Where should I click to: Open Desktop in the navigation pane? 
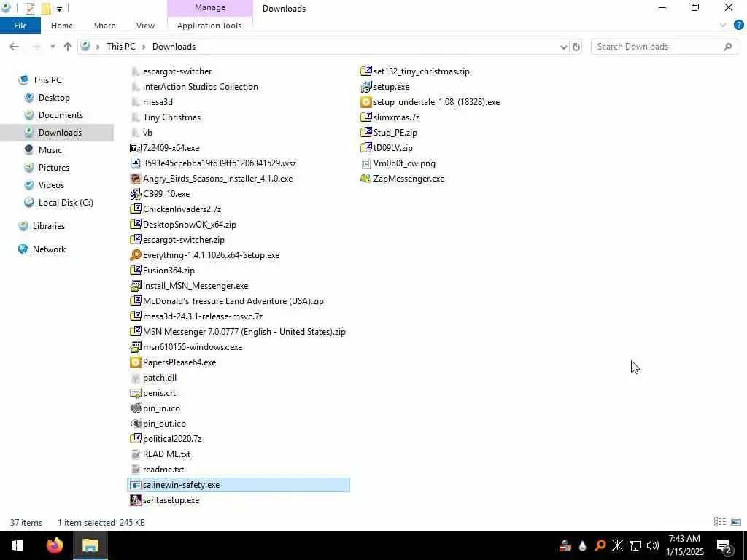54,98
